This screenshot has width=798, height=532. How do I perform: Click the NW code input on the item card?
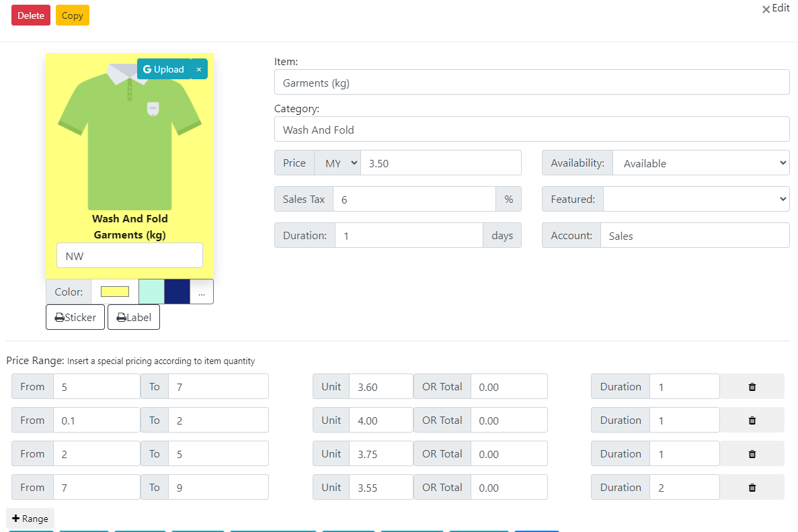pos(129,255)
